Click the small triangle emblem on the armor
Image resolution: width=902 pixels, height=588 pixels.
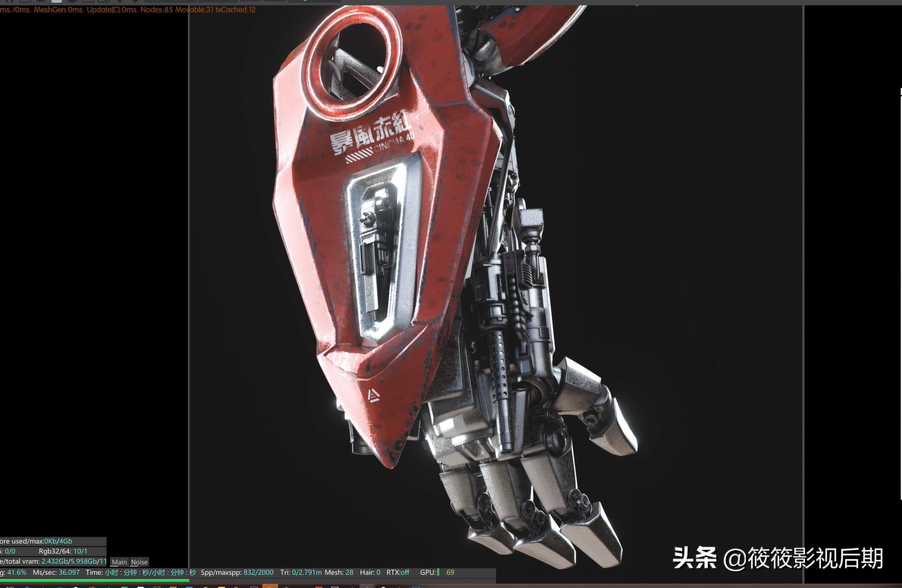(374, 396)
